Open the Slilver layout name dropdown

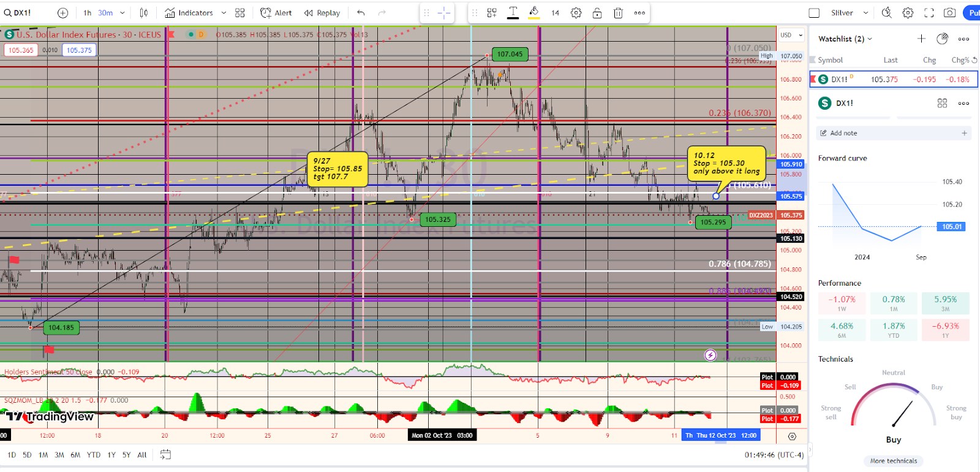coord(850,13)
